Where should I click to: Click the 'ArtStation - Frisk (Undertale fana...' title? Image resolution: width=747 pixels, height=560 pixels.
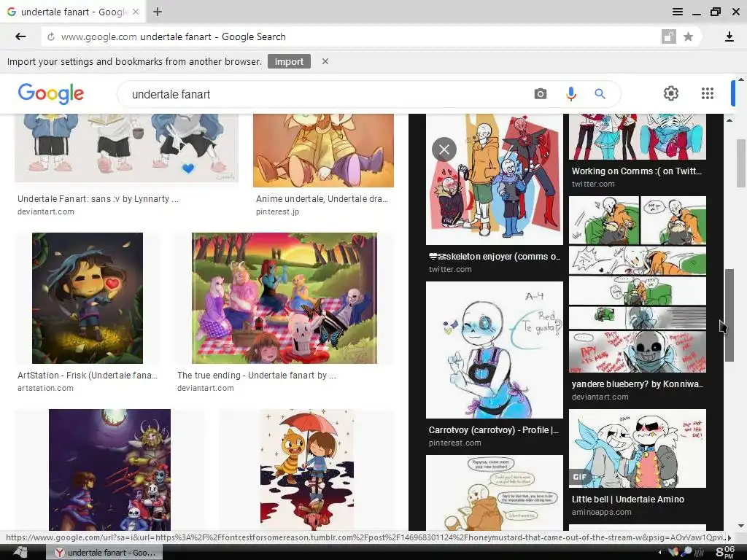point(88,376)
